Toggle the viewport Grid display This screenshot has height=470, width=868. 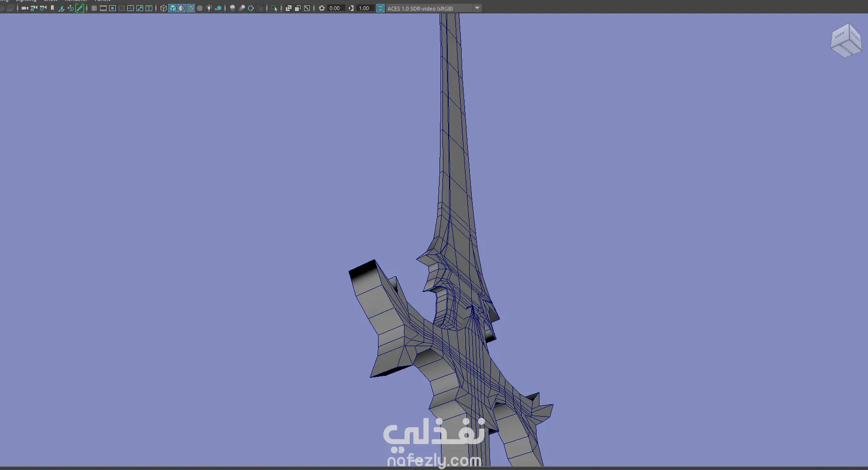[94, 8]
